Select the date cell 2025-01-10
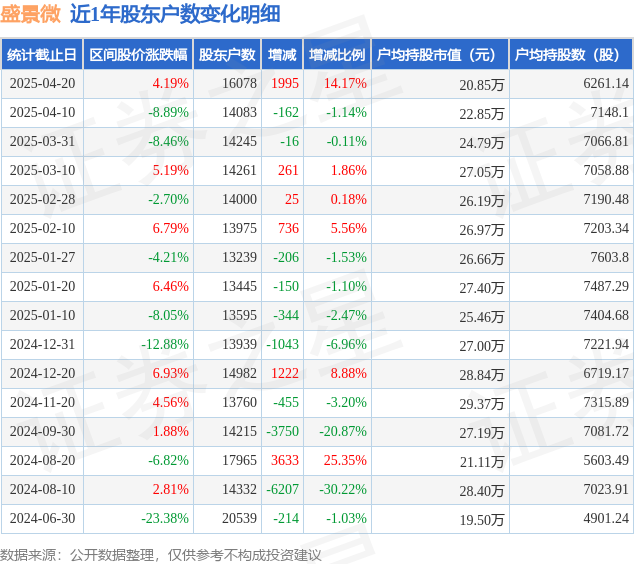 (x=42, y=315)
